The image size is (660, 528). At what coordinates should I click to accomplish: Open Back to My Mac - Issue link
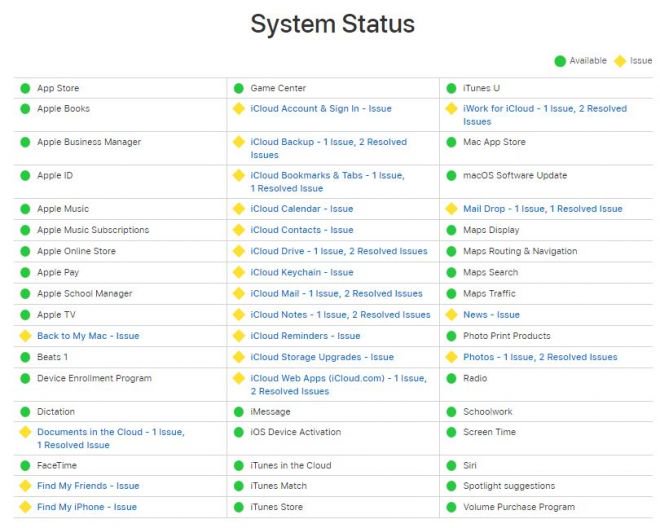pos(88,336)
